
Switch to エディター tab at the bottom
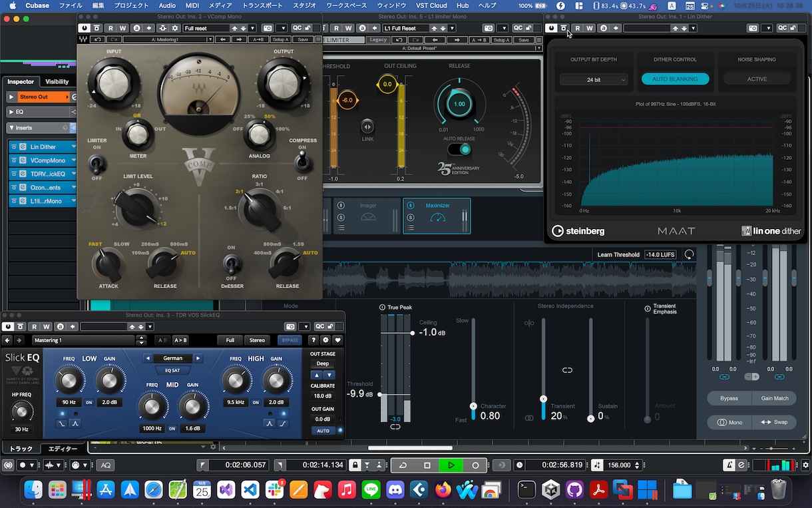(x=62, y=449)
